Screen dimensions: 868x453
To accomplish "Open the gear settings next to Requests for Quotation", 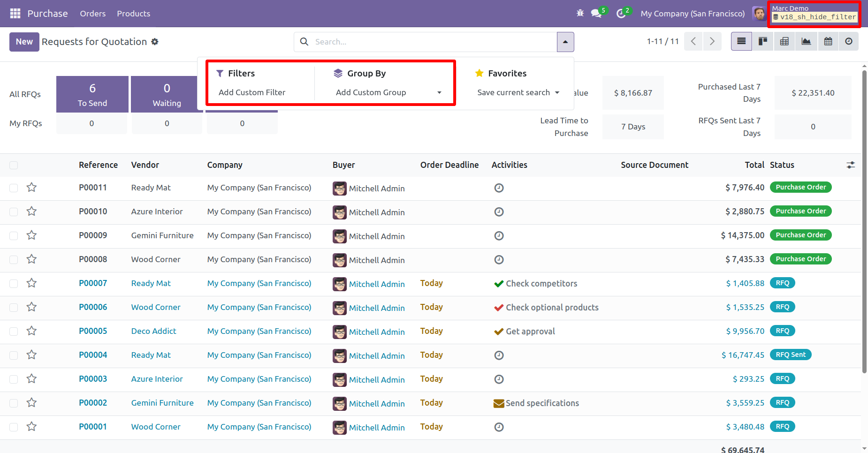I will click(155, 42).
